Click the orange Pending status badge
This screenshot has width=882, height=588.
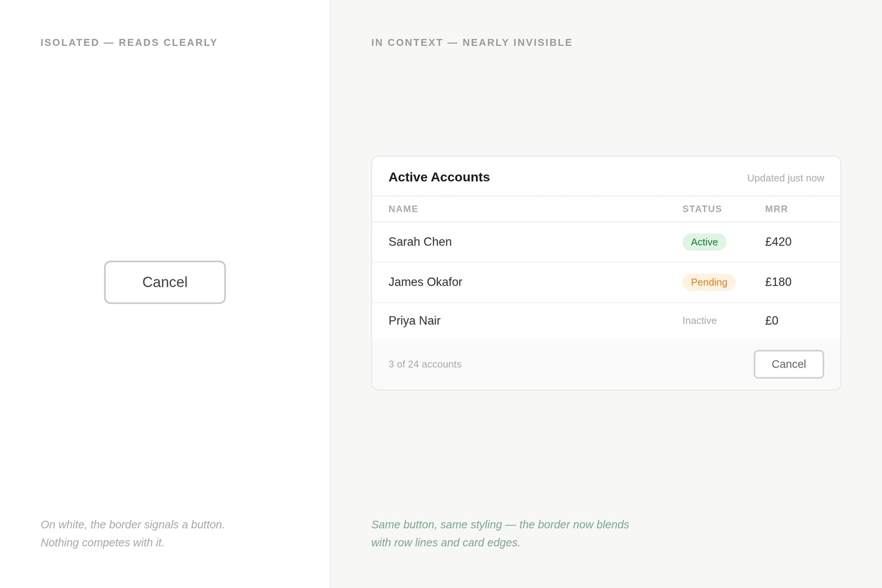coord(709,282)
